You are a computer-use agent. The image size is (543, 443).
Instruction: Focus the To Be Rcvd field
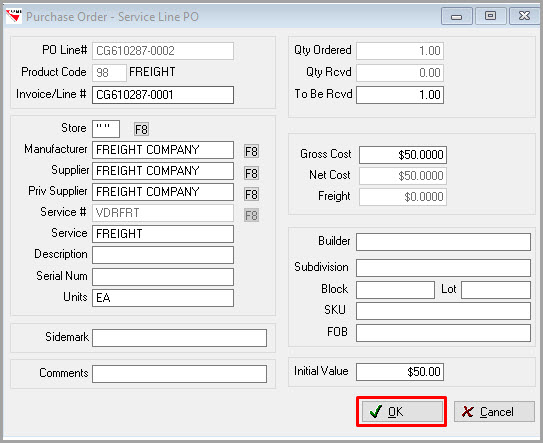pos(400,95)
